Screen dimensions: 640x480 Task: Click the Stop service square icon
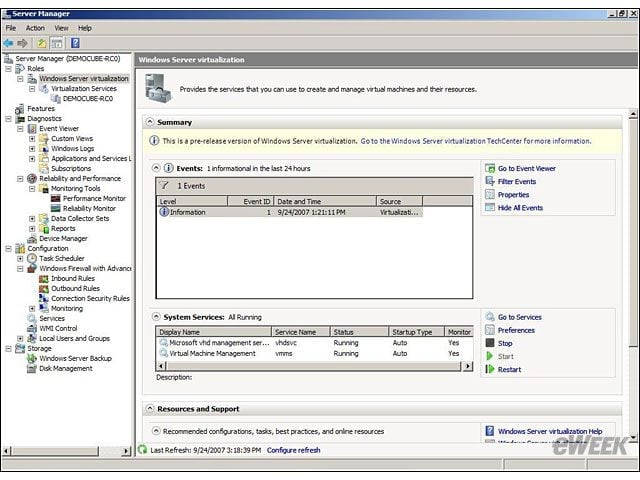coord(490,343)
